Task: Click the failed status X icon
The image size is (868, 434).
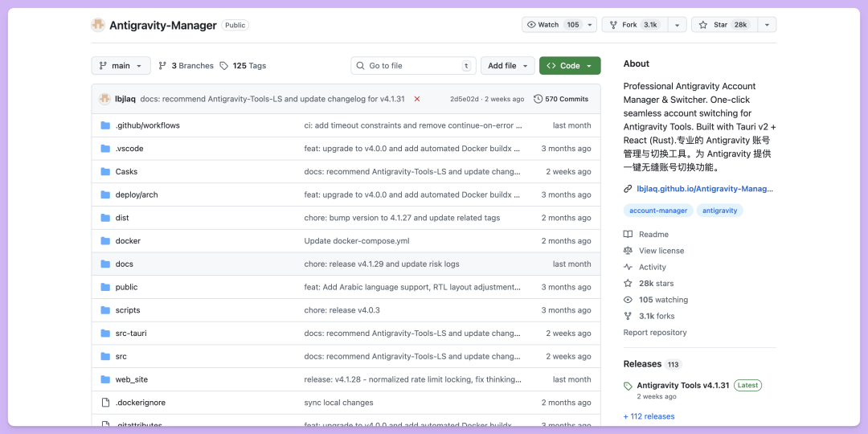Action: [x=416, y=99]
